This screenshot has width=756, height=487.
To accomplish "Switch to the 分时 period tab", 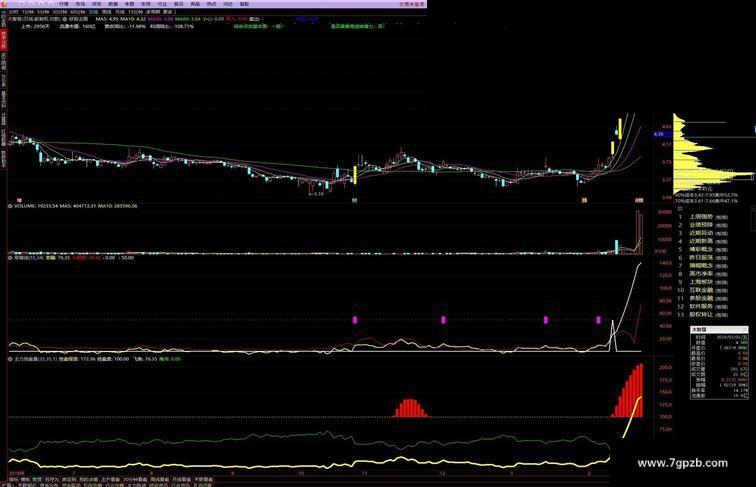I will 13,12.
